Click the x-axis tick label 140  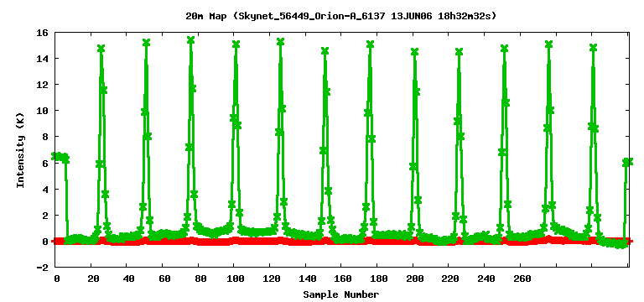click(306, 279)
